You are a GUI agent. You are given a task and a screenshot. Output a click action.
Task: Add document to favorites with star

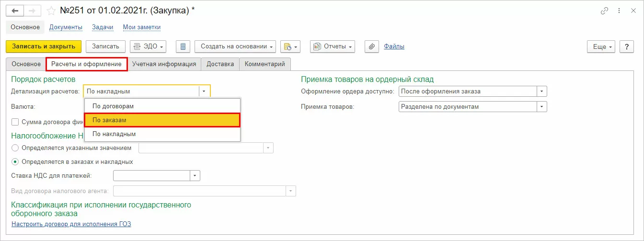point(51,11)
